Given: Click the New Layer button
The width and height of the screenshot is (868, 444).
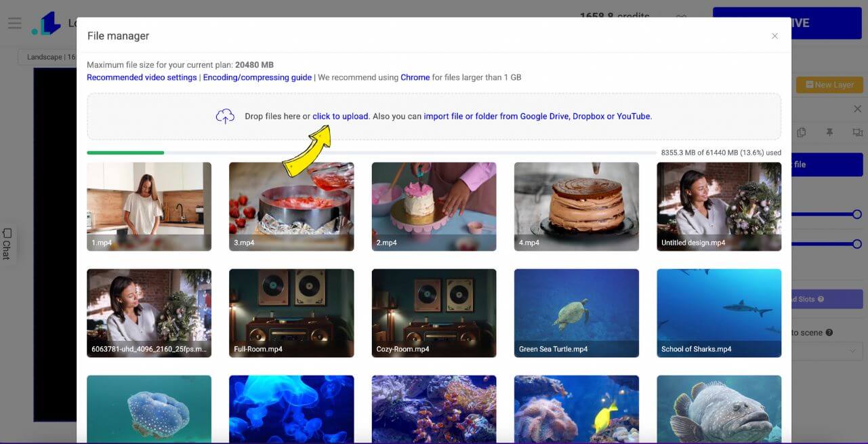Looking at the screenshot, I should [x=829, y=85].
